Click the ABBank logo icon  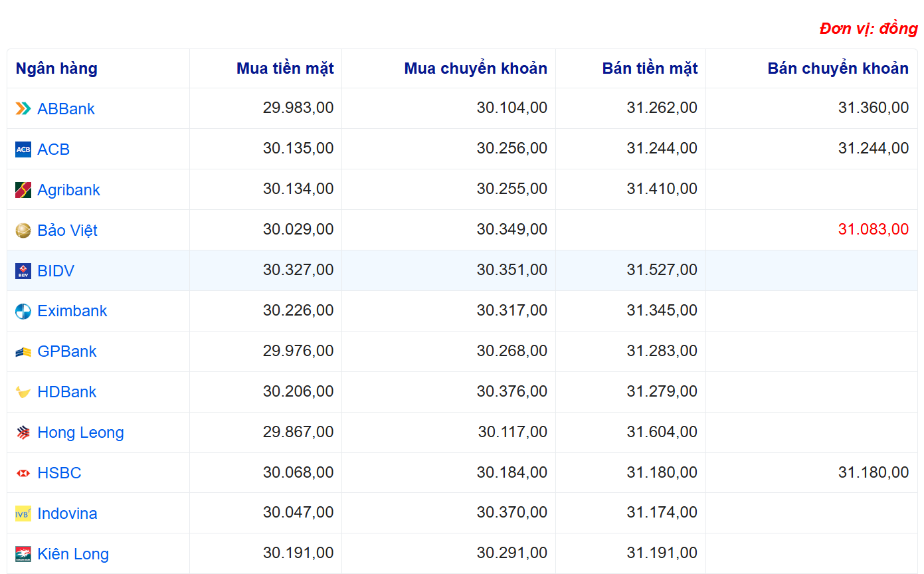pos(23,109)
